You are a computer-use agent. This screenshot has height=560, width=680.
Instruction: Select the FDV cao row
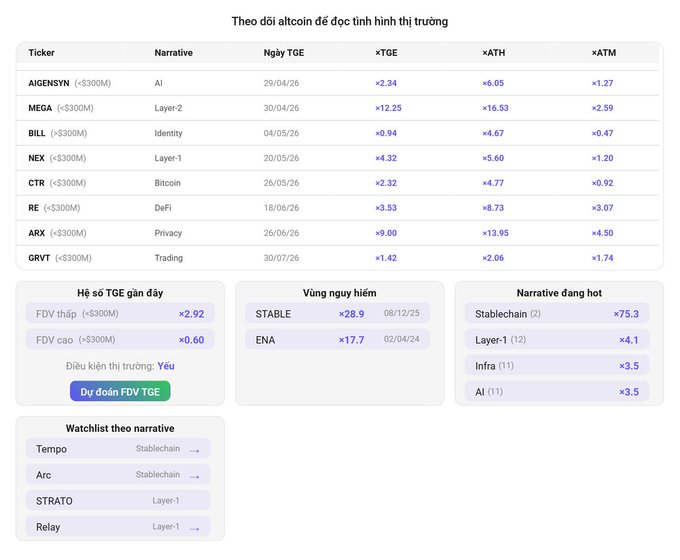pos(120,339)
